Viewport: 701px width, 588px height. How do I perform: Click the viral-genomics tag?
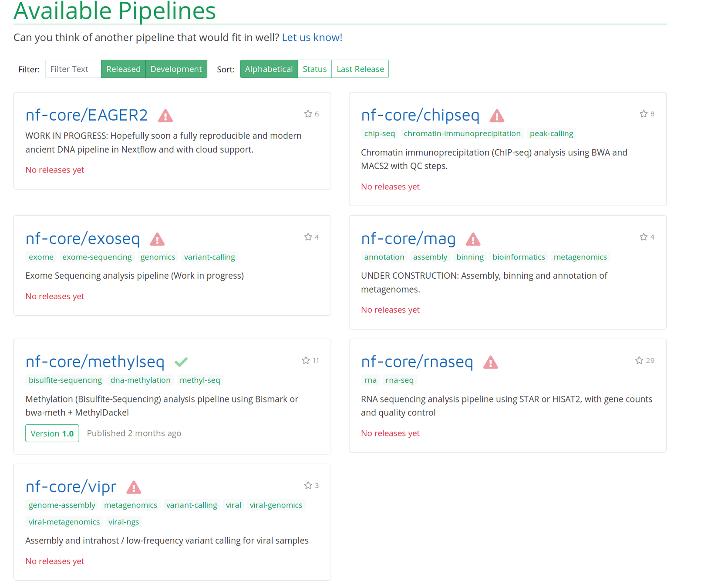point(276,505)
